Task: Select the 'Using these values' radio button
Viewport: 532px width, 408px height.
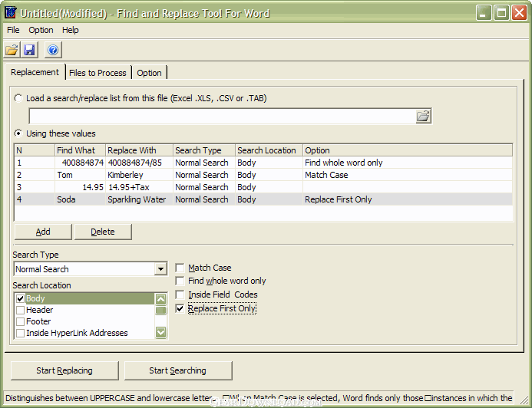Action: [x=18, y=133]
